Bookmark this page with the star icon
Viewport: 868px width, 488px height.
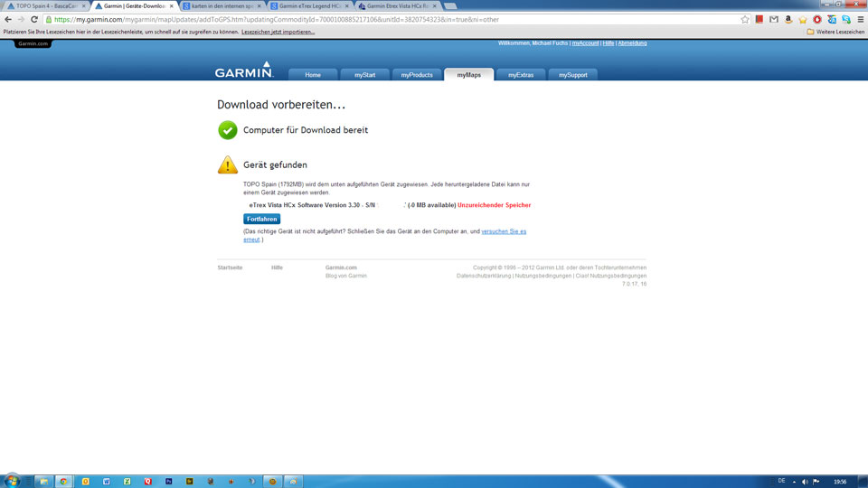click(745, 19)
